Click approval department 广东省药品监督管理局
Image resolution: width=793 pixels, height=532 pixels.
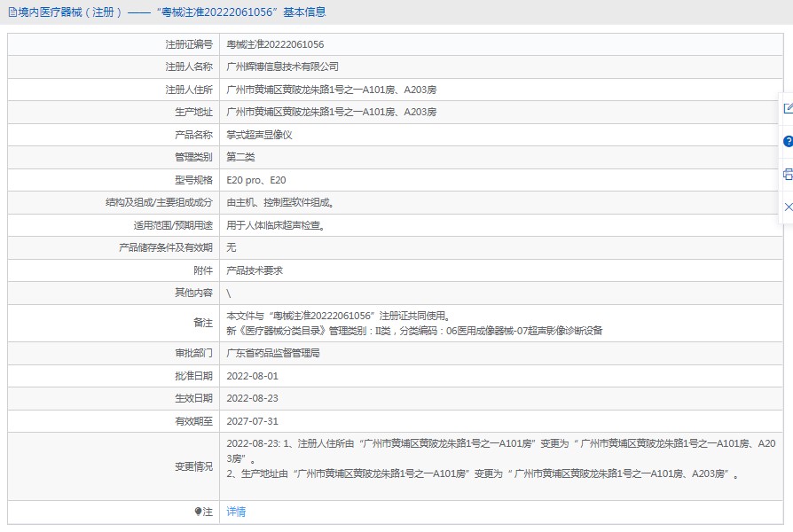(272, 353)
